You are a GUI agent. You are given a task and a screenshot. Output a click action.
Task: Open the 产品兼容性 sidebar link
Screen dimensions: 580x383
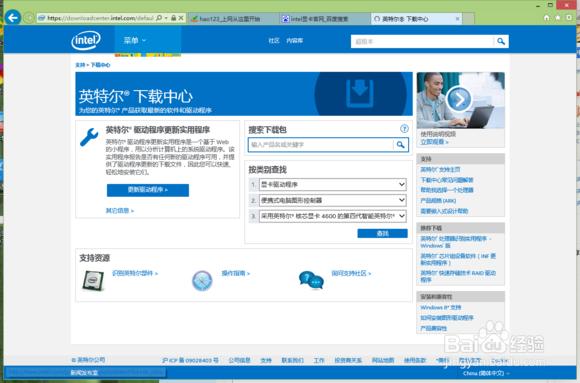click(434, 328)
